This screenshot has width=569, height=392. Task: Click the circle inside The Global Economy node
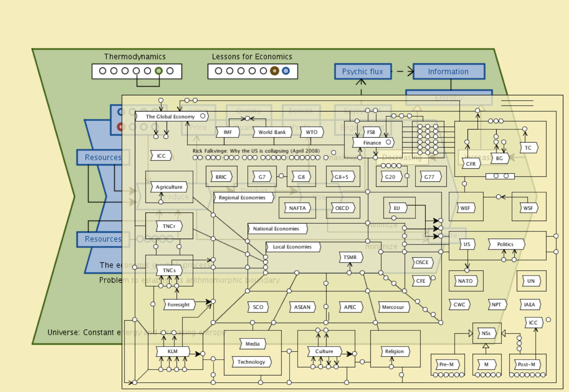tap(203, 116)
